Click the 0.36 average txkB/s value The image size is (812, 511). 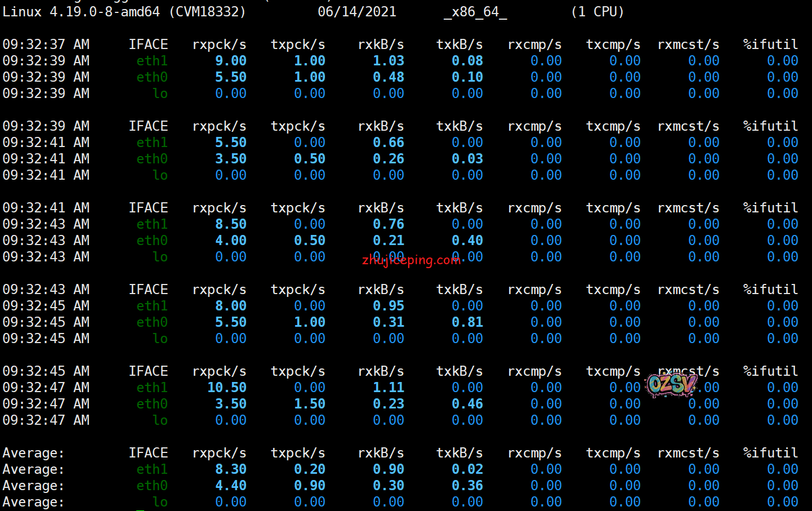click(x=467, y=486)
